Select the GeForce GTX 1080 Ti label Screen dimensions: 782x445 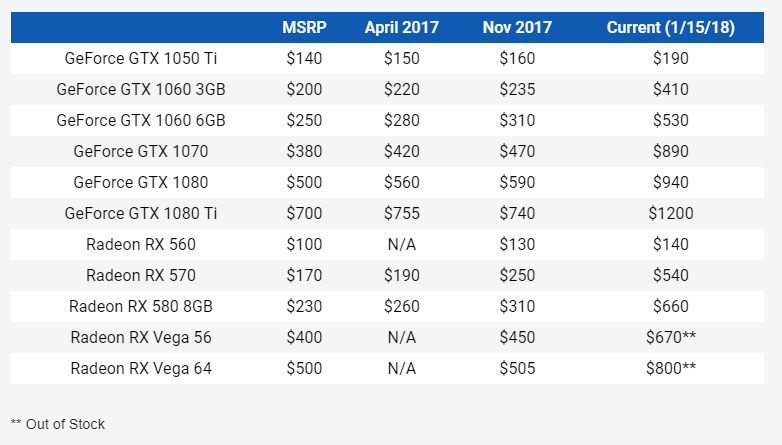pyautogui.click(x=141, y=213)
